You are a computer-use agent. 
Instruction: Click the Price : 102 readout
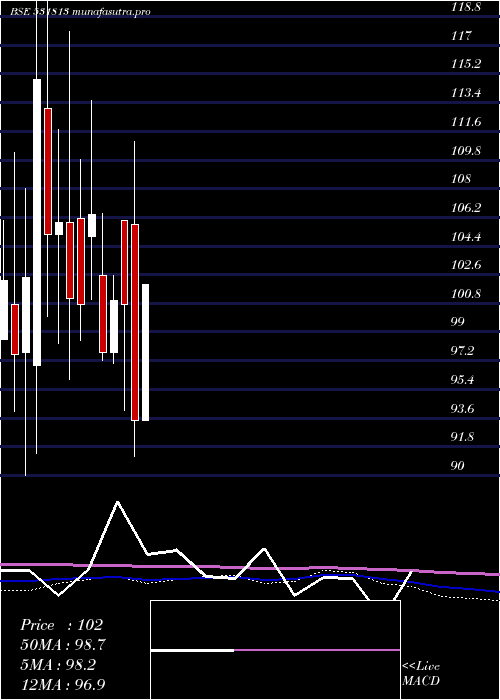[62, 625]
